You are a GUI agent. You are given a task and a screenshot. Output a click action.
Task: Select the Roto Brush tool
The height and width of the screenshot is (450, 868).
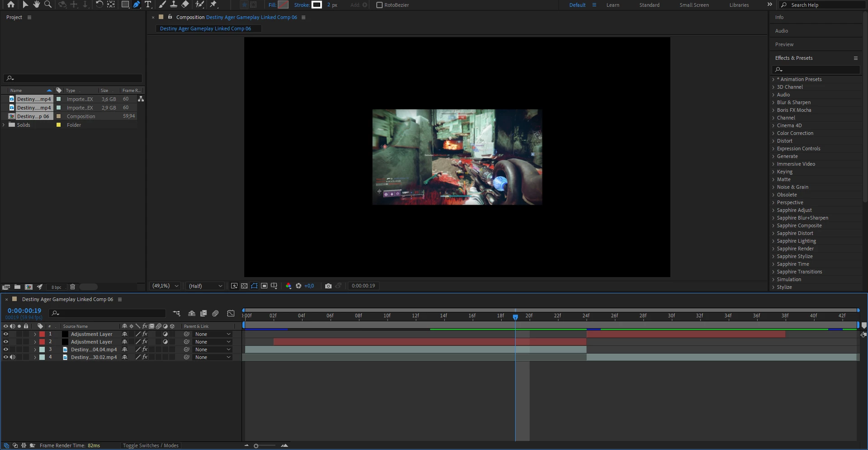point(199,5)
